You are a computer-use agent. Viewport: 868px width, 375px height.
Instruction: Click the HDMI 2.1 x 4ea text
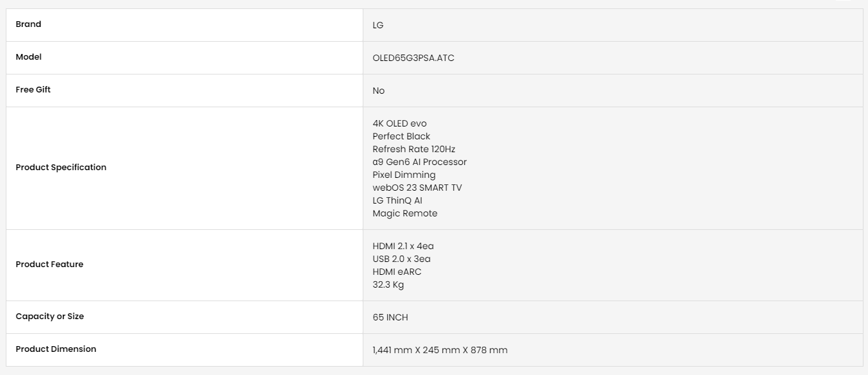(403, 246)
